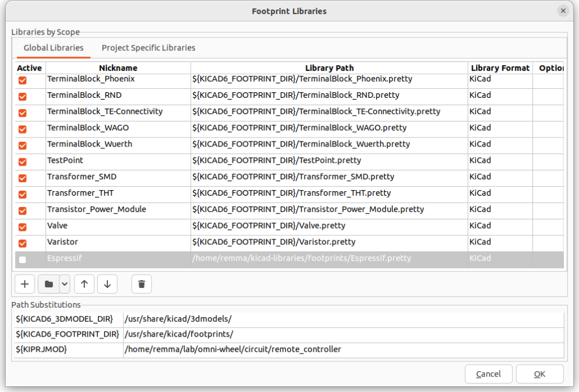Image resolution: width=579 pixels, height=392 pixels.
Task: Click the TerminalBlock_WAGO.pretty path cell
Action: click(330, 129)
